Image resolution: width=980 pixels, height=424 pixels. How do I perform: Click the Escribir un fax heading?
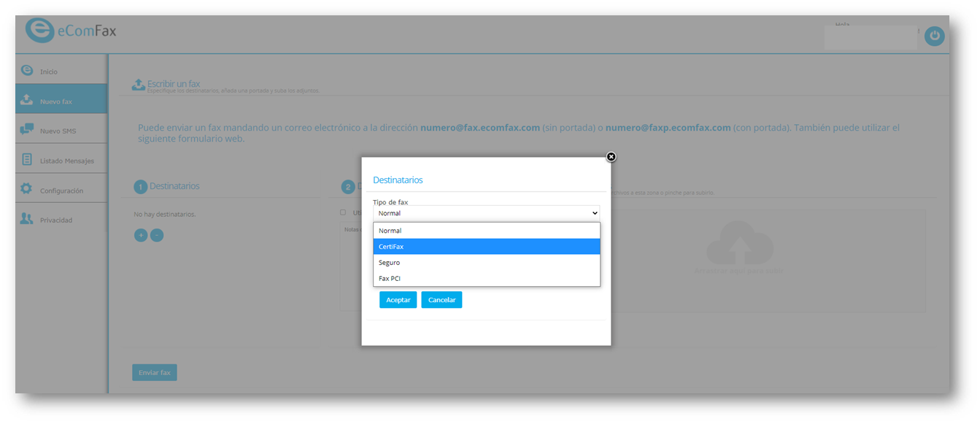[x=174, y=83]
